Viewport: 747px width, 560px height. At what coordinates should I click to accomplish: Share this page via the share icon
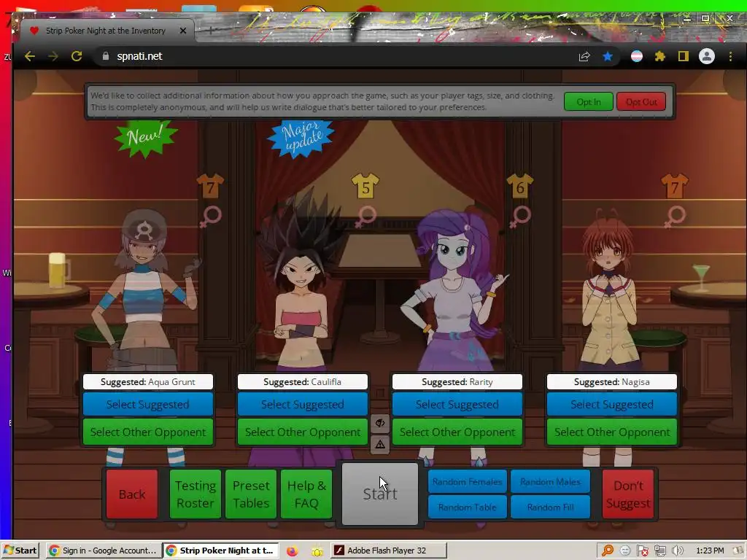point(584,57)
